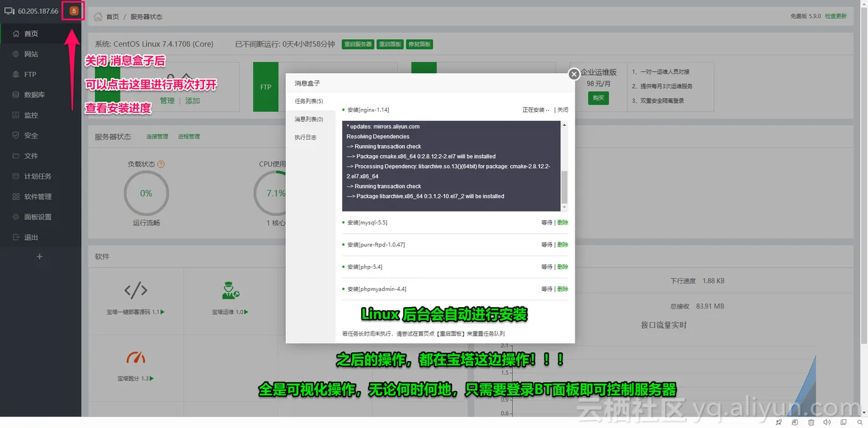Viewport: 868px width, 428px height.
Task: Delete the 安装[mysql-5.5] queued task
Action: click(x=562, y=223)
